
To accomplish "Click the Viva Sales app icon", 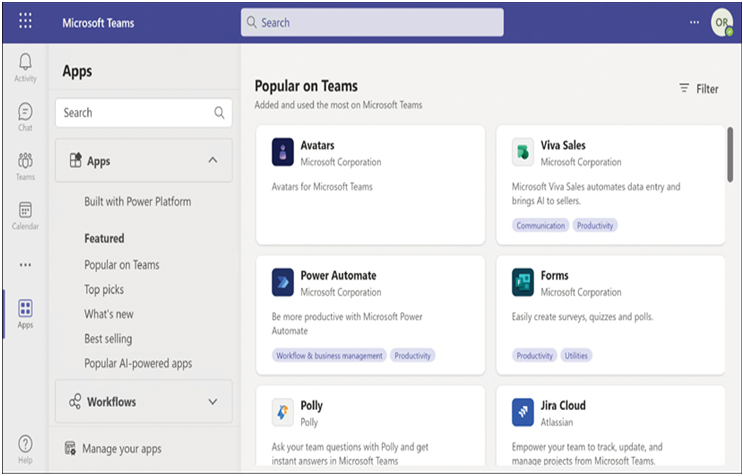I will pyautogui.click(x=523, y=152).
